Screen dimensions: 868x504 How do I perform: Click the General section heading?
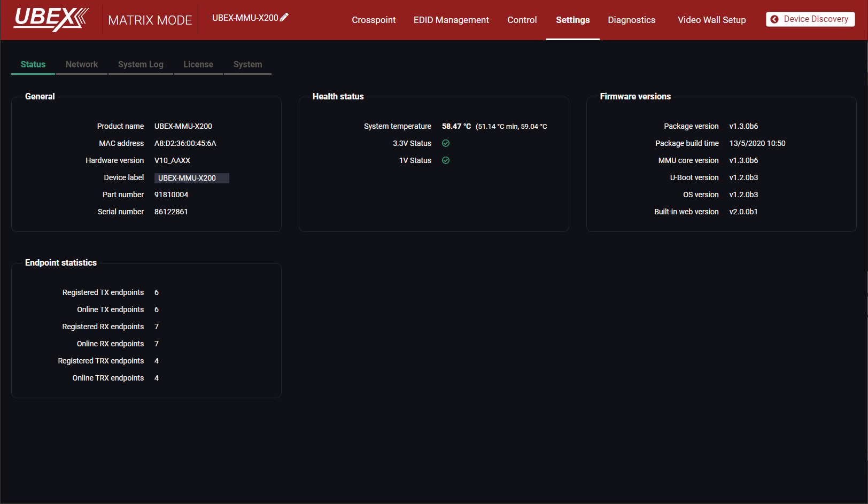(40, 96)
